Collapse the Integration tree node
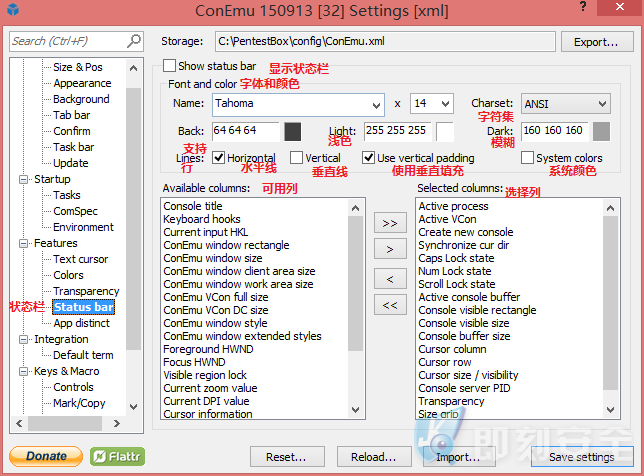Viewport: 644px width, 476px height. [x=24, y=340]
